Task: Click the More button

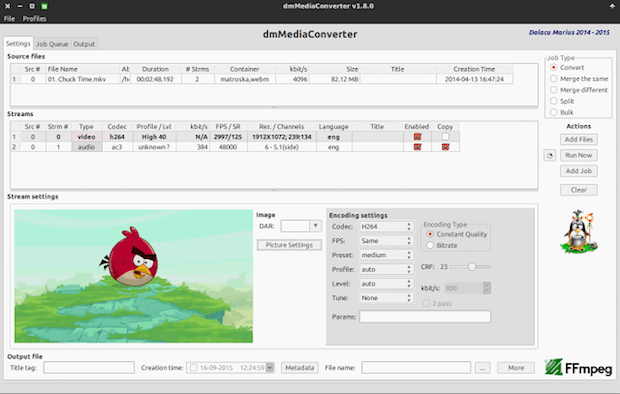Action: tap(516, 367)
